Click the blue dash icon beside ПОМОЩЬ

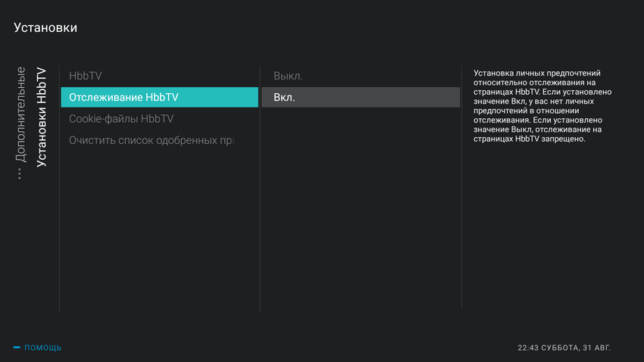click(x=17, y=348)
